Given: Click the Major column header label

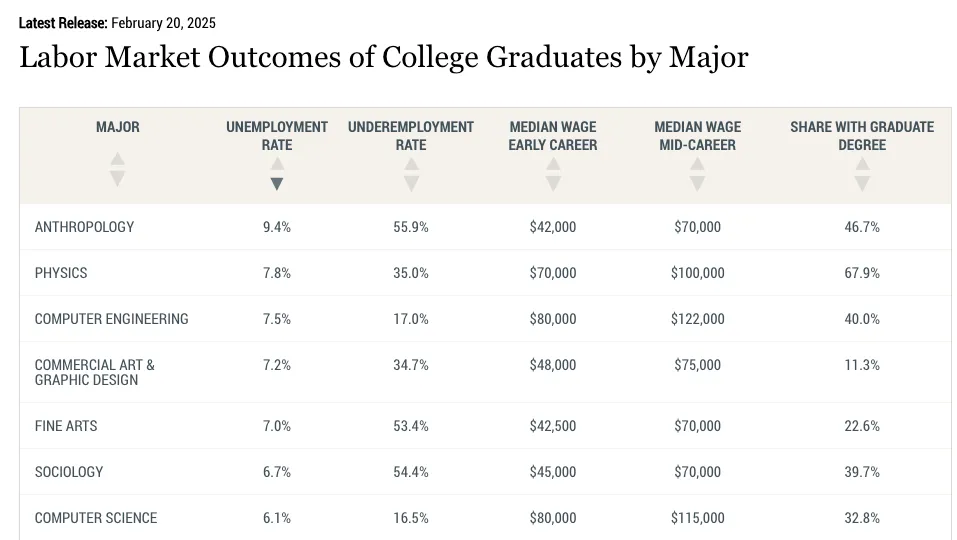Looking at the screenshot, I should pyautogui.click(x=118, y=127).
